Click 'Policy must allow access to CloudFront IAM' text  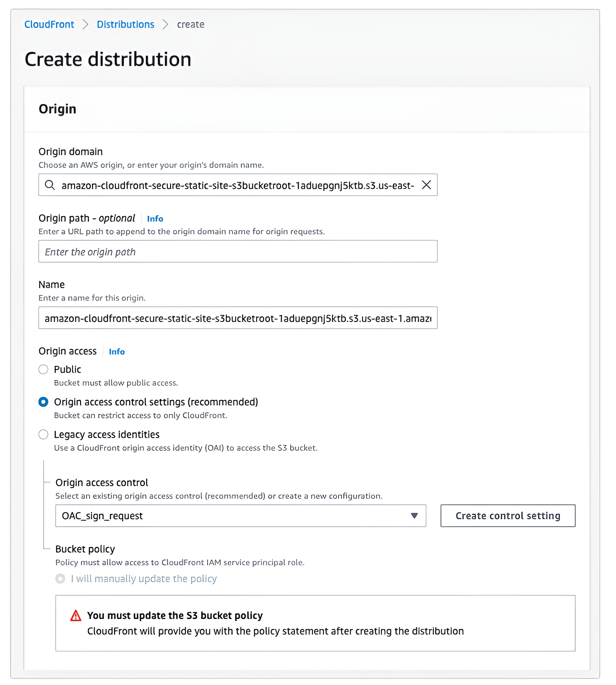click(180, 562)
